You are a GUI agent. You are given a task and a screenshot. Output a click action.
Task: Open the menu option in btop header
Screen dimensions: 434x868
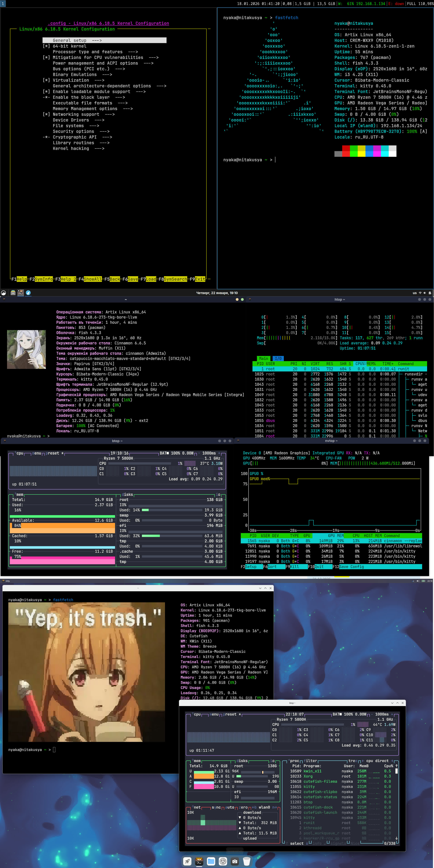pyautogui.click(x=36, y=453)
